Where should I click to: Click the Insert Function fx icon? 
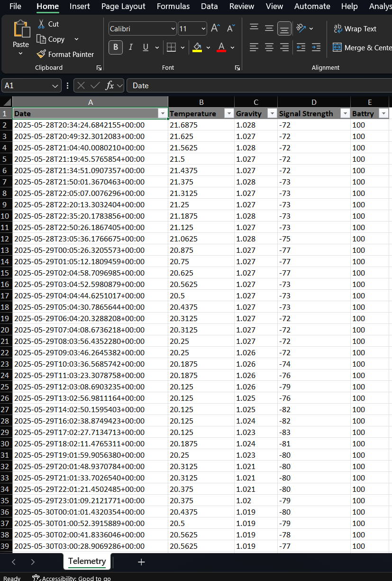click(109, 85)
